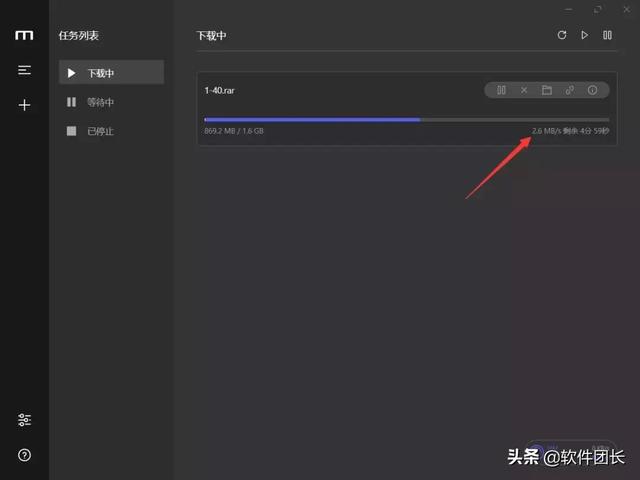Delete the 1-40.rar task

524,90
